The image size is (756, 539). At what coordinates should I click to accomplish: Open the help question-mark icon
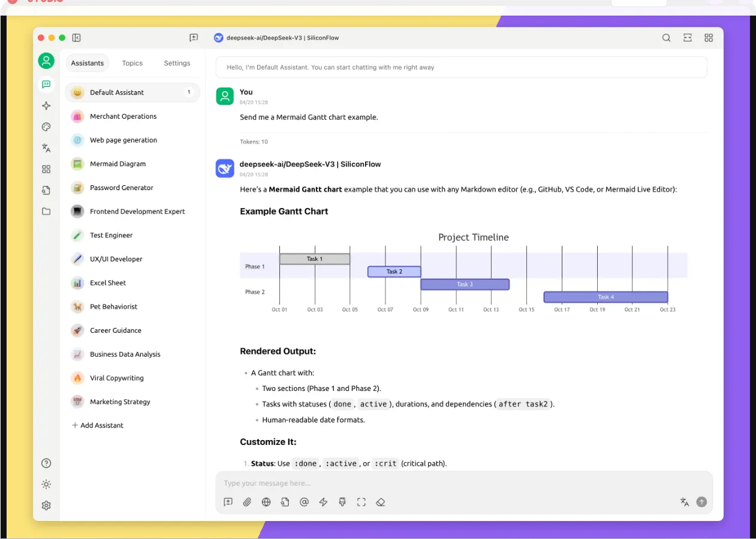click(x=46, y=463)
